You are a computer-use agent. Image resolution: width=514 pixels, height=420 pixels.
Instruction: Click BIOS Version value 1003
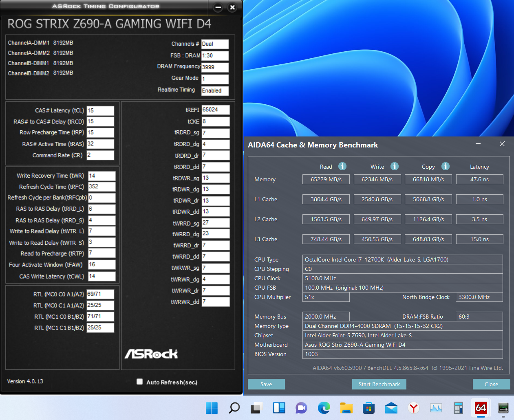[403, 354]
